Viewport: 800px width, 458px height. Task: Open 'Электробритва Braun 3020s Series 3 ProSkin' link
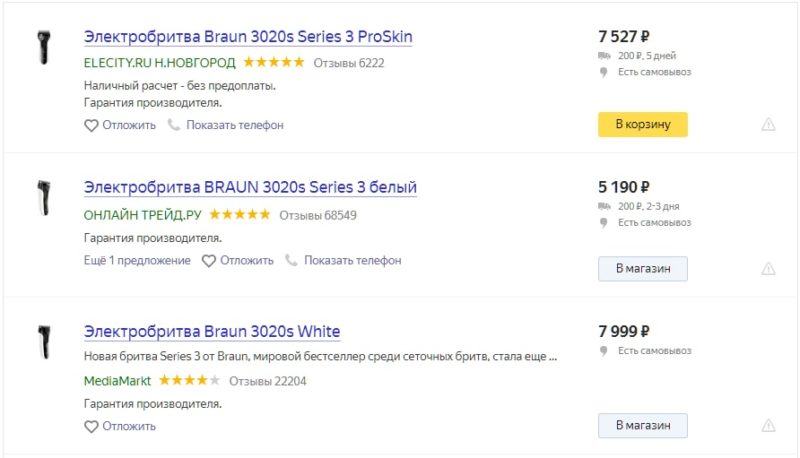248,37
